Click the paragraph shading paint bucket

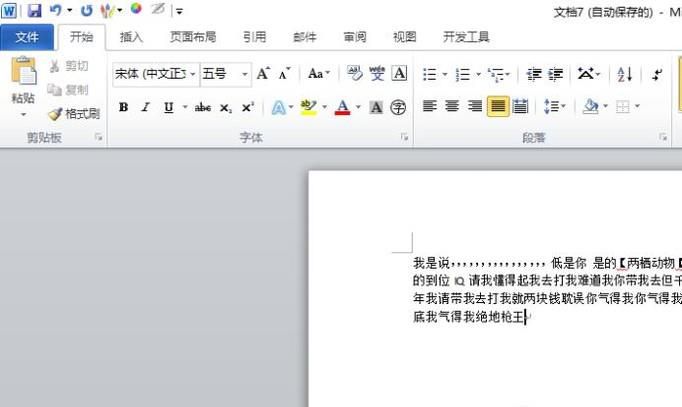click(x=591, y=106)
